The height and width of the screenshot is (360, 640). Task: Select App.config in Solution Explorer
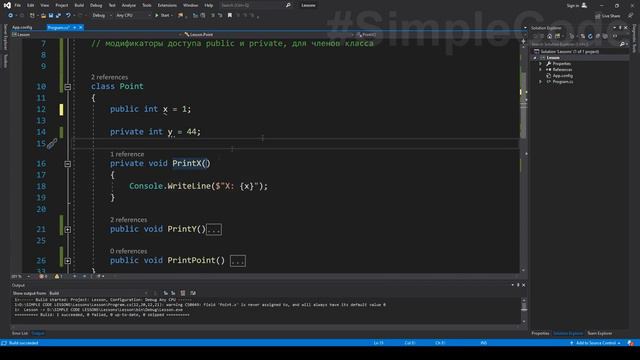[x=562, y=76]
